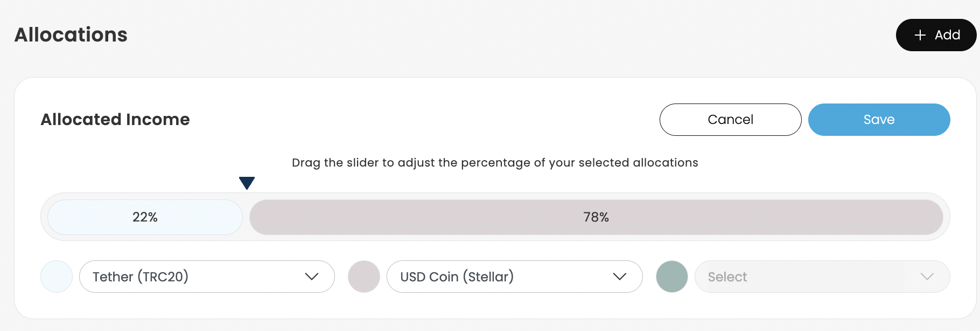Open the Tether (TRC20) dropdown
The image size is (980, 331).
pyautogui.click(x=194, y=277)
